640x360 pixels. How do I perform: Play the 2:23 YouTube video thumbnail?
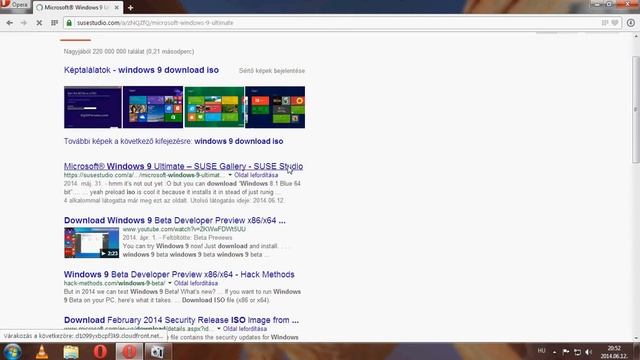(x=91, y=242)
